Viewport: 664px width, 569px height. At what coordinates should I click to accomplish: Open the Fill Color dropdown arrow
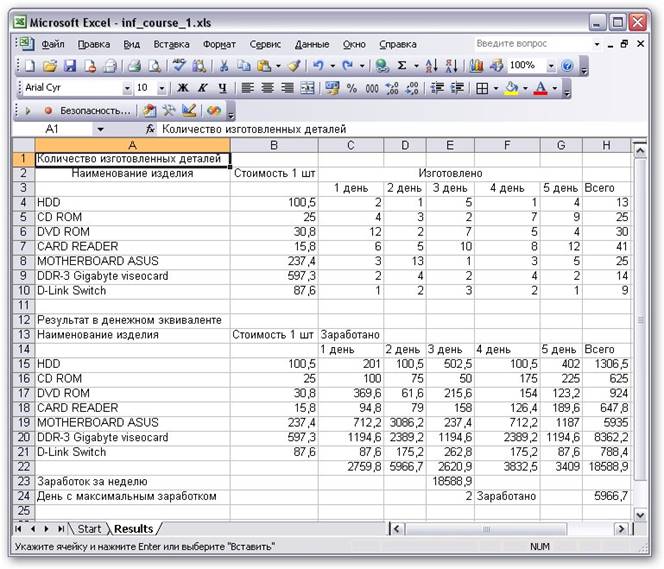coord(524,88)
